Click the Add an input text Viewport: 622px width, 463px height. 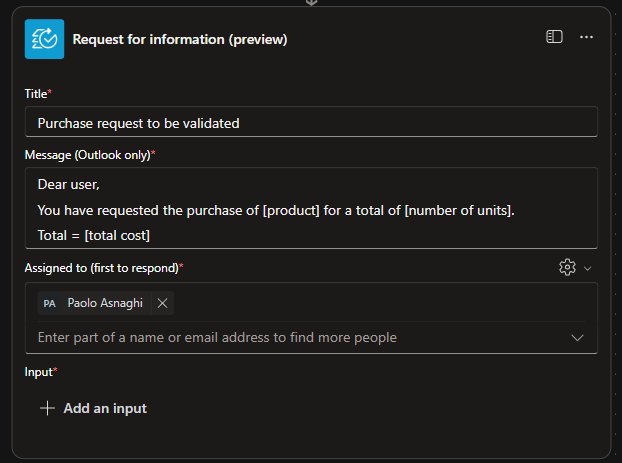pos(105,408)
